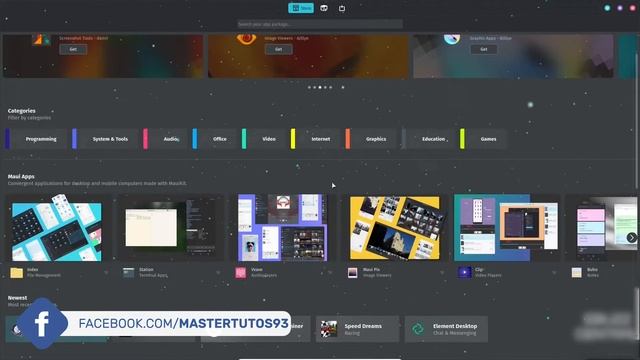Viewport: 640px width, 360px height.
Task: Open the Internet category
Action: [x=315, y=139]
